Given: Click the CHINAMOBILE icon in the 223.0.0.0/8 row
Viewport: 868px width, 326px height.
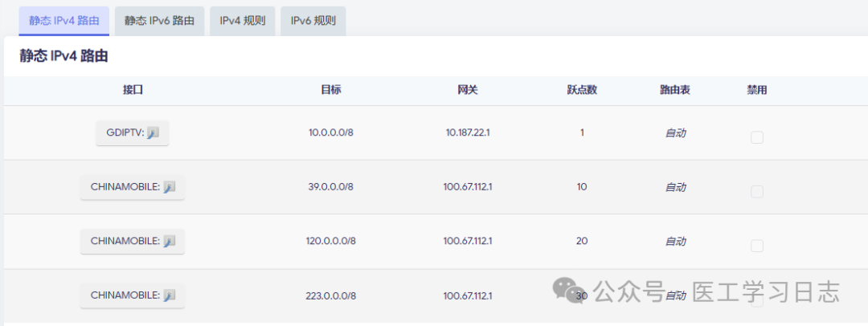Looking at the screenshot, I should pyautogui.click(x=169, y=295).
